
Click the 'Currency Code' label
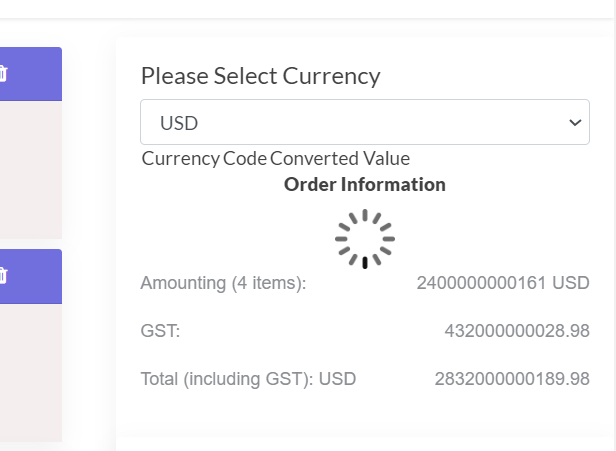point(204,158)
